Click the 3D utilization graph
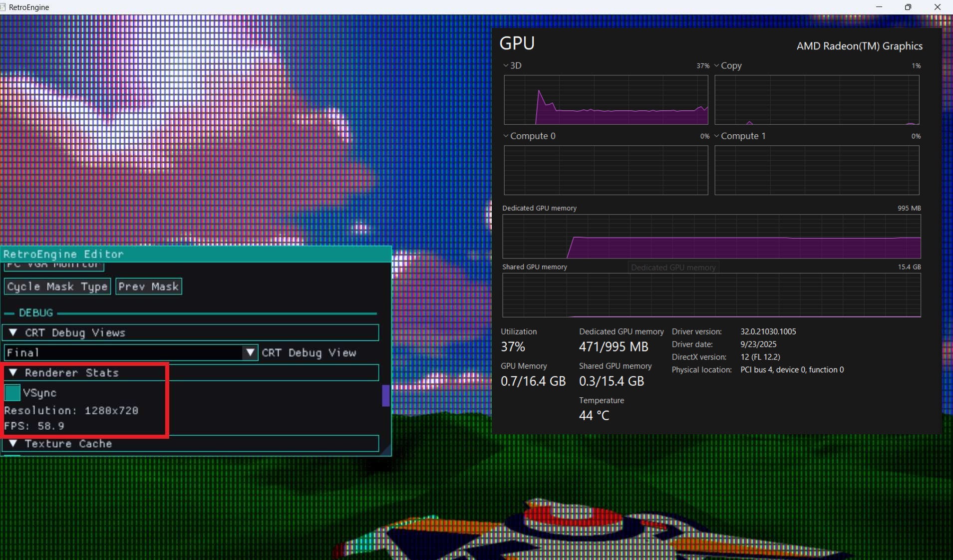 pyautogui.click(x=606, y=100)
